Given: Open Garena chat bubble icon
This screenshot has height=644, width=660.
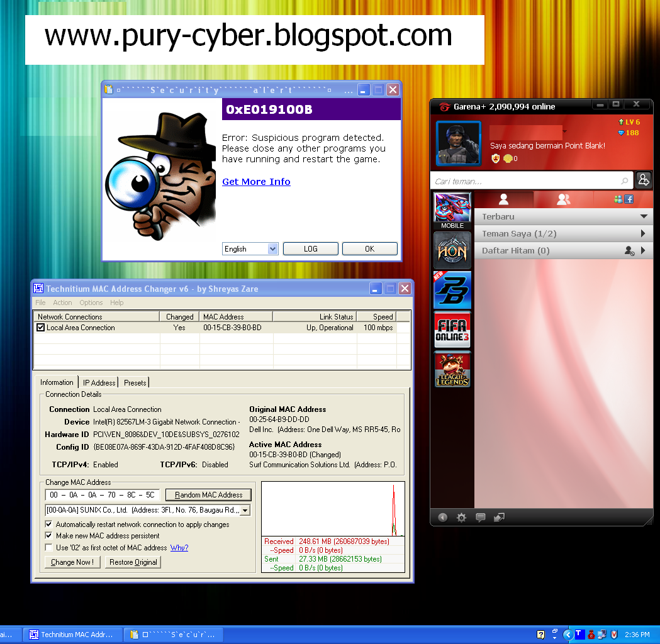Looking at the screenshot, I should [480, 518].
